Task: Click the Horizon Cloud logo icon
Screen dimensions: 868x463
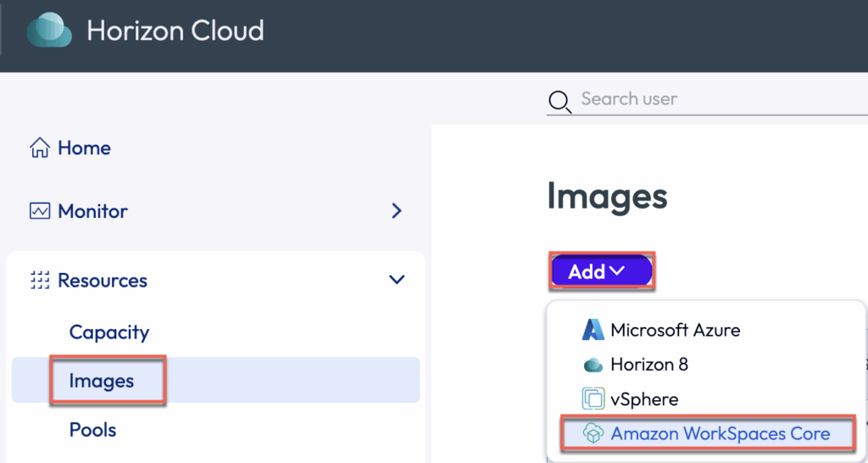Action: [49, 31]
